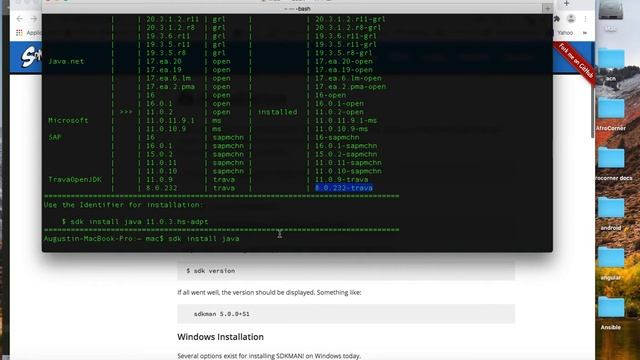Click the '$ sdk version' code block
640x360 pixels.
346,271
